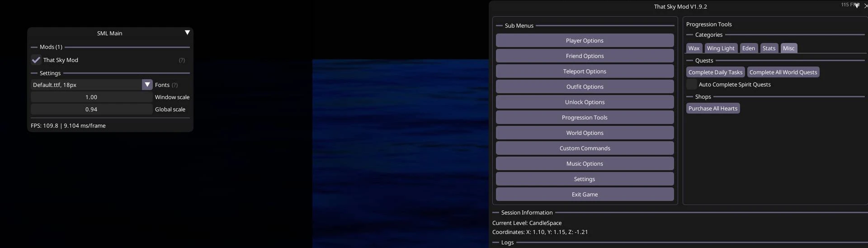Open Progression Tools sub menu
868x248 pixels.
tap(585, 117)
